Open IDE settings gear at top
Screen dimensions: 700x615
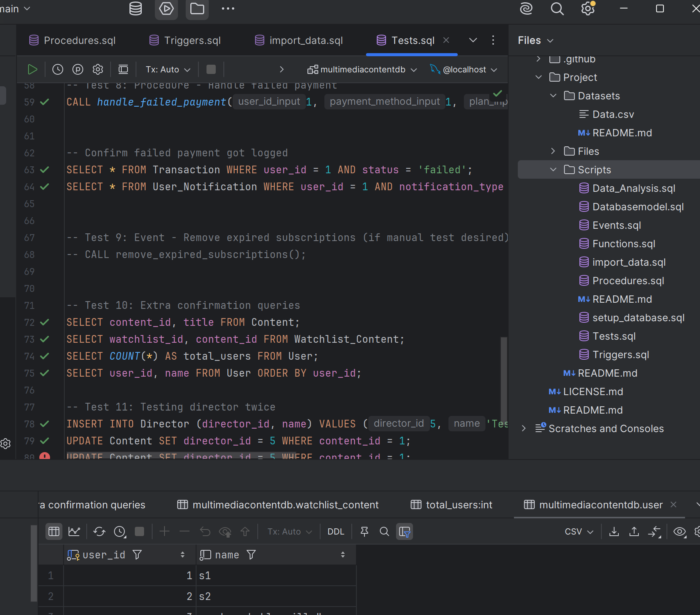pyautogui.click(x=588, y=8)
